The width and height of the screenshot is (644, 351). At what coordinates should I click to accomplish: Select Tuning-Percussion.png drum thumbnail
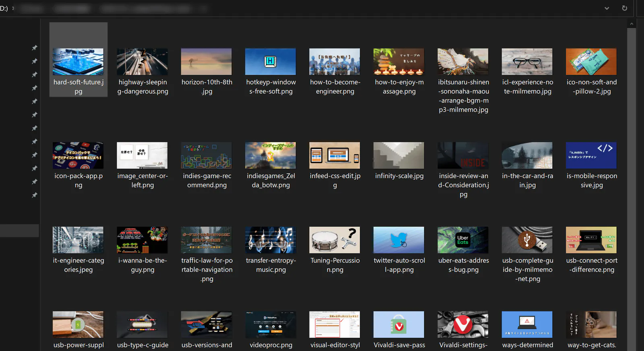[335, 240]
